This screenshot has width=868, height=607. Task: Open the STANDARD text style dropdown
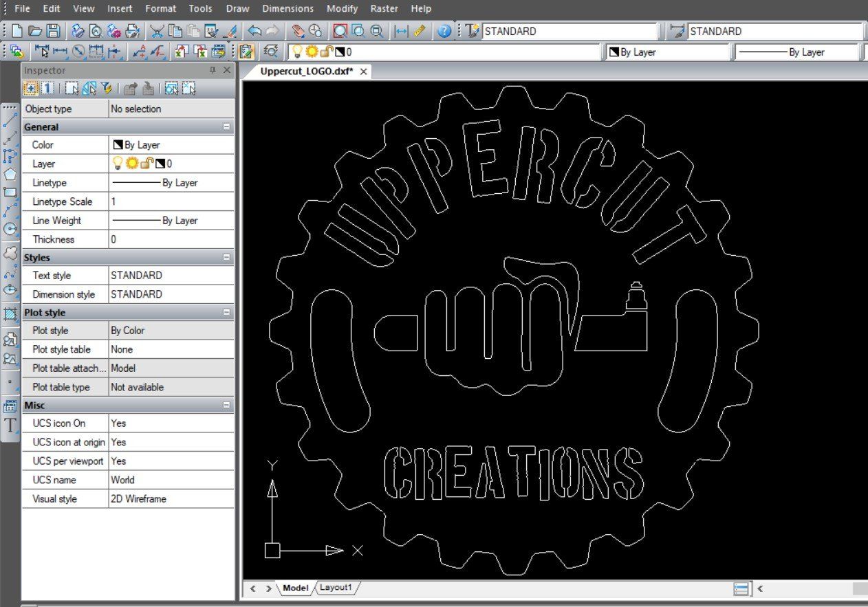click(x=569, y=31)
